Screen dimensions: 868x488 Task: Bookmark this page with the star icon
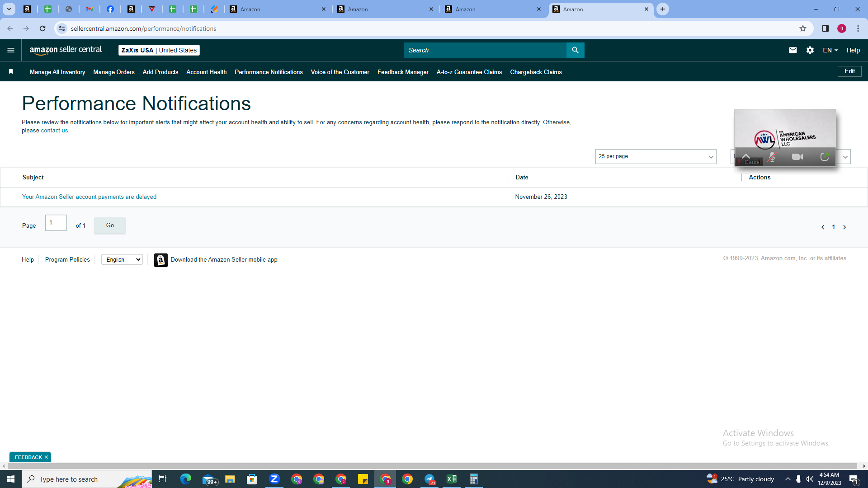[803, 28]
